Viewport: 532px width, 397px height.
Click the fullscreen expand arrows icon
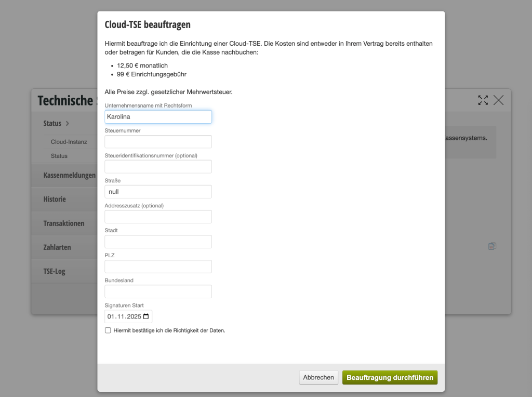(483, 100)
